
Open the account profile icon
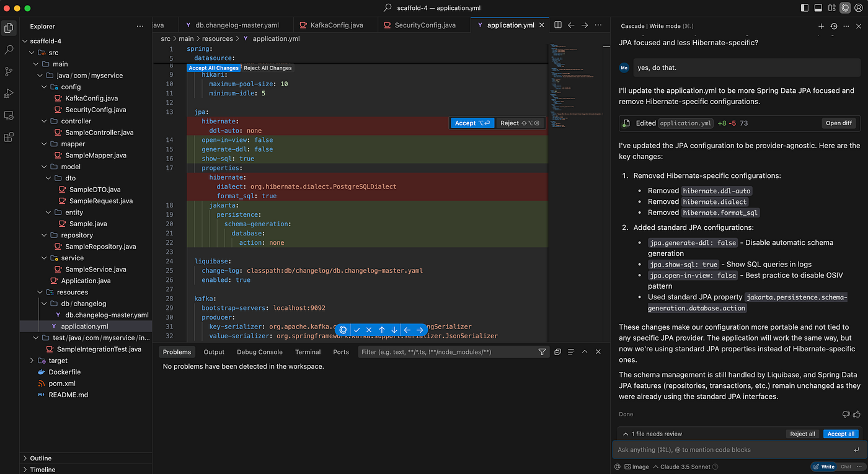859,8
